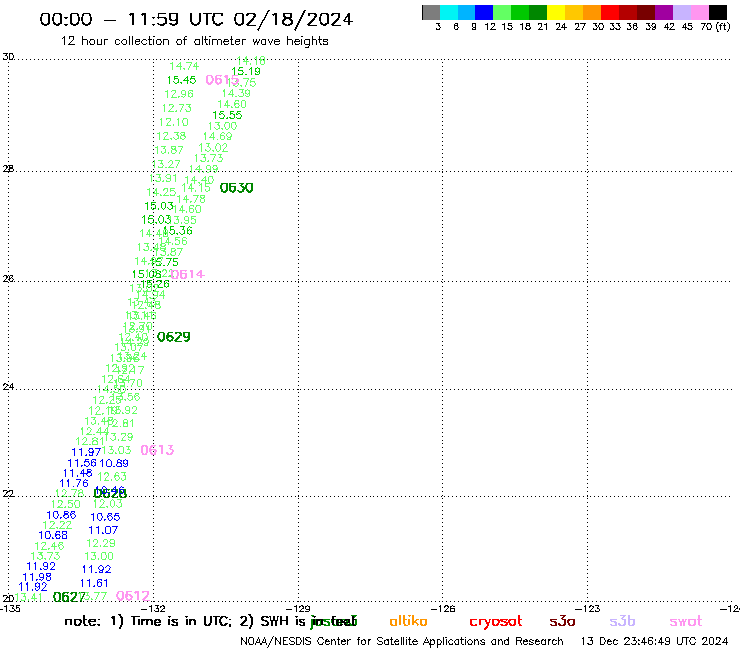Image resolution: width=740 pixels, height=650 pixels.
Task: Click the green 0627 time marker
Action: pos(69,598)
